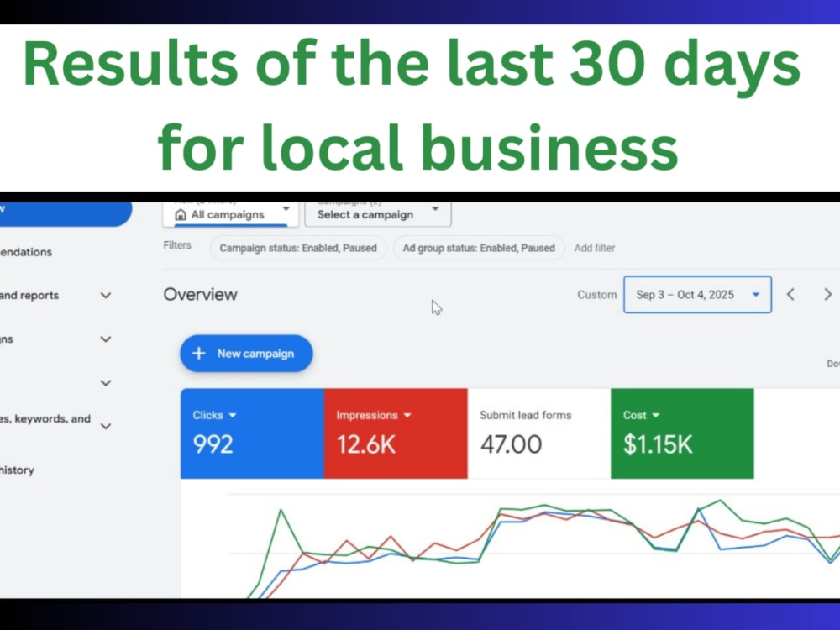Click the New campaign button
840x630 pixels.
pos(246,354)
